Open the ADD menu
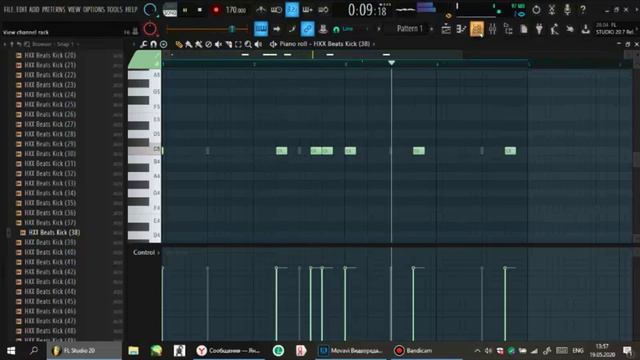Screen dimensions: 640x360 tap(34, 9)
